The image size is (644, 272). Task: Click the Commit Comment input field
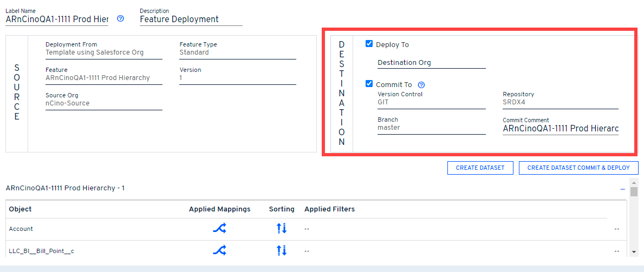[x=560, y=129]
